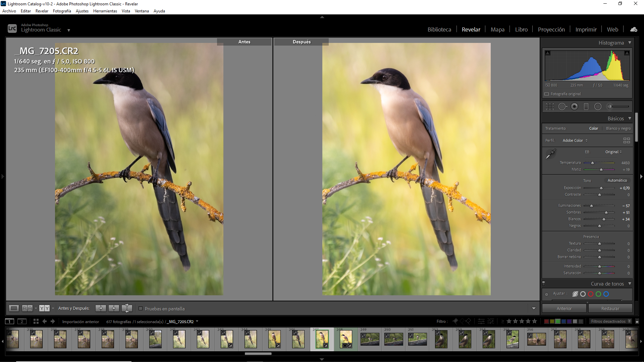Select the Crop Overlay tool
Image resolution: width=644 pixels, height=362 pixels.
pos(550,107)
